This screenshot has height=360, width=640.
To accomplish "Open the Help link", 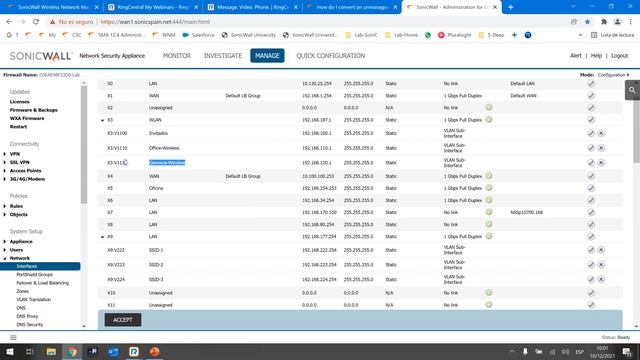I will coord(596,56).
